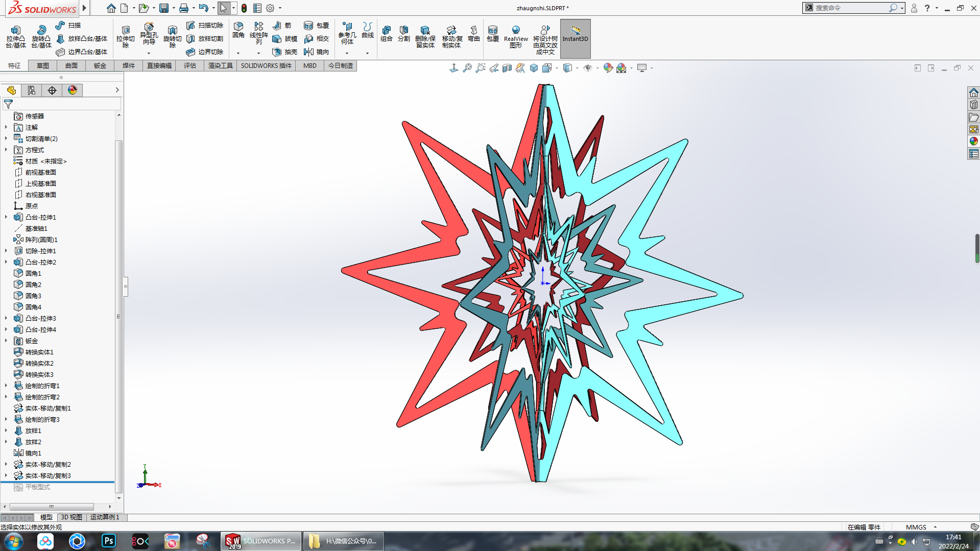Click the Wrap tool (包覆) beside Rib
980x551 pixels.
click(x=316, y=25)
